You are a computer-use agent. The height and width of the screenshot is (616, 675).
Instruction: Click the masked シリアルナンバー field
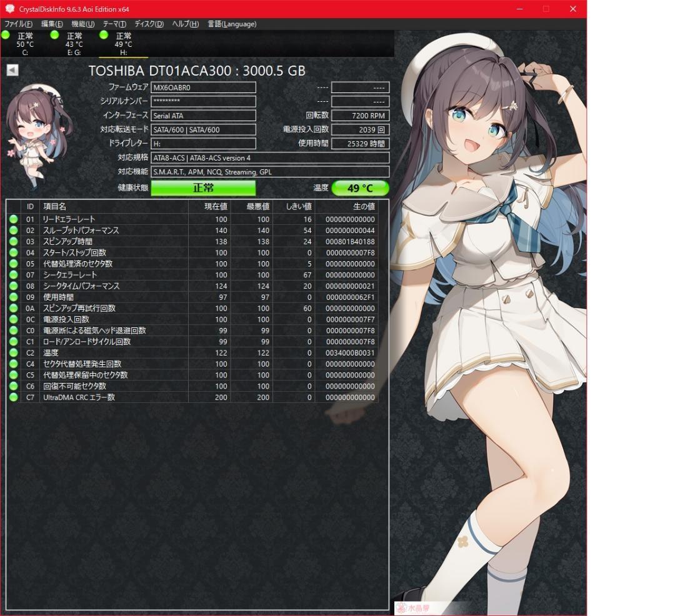(x=203, y=101)
